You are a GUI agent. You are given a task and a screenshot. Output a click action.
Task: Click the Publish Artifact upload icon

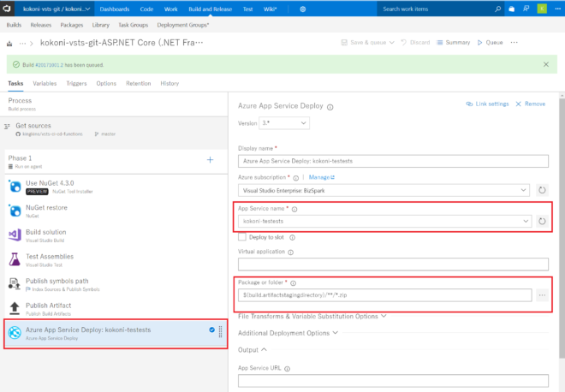pyautogui.click(x=15, y=308)
